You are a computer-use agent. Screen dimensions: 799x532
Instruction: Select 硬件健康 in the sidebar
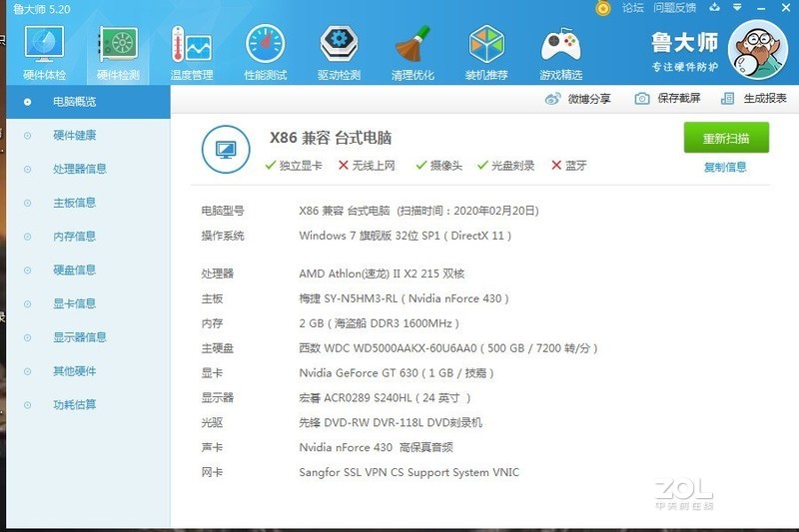88,136
